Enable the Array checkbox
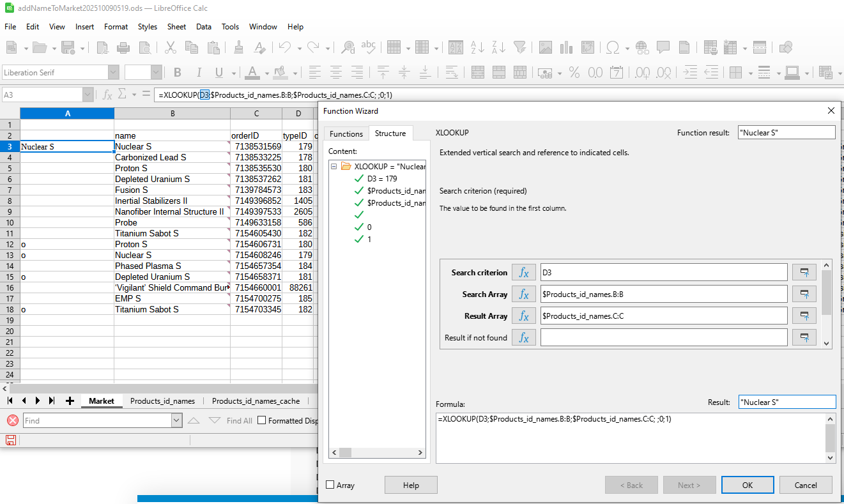This screenshot has height=504, width=844. click(x=330, y=485)
